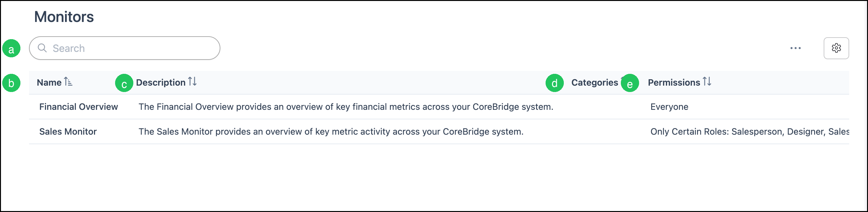
Task: Open the Sales Monitor entry
Action: click(68, 131)
